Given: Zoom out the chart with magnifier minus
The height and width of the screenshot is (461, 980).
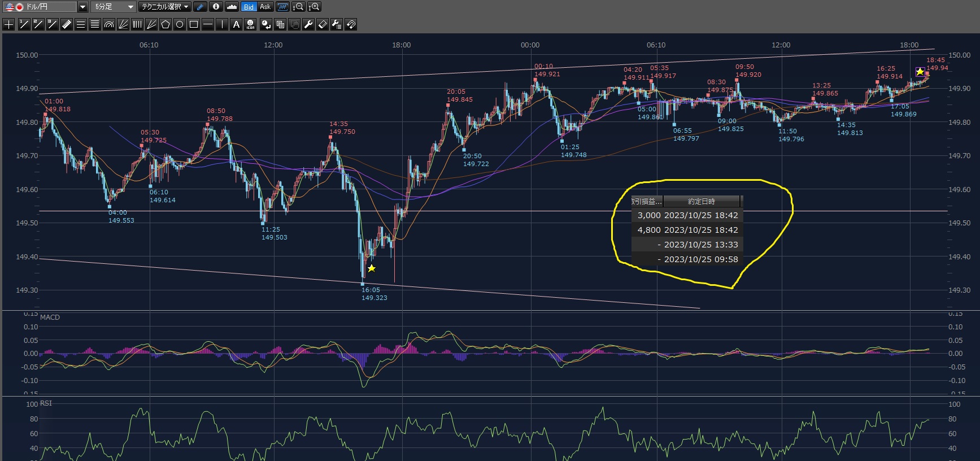Looking at the screenshot, I should pyautogui.click(x=298, y=7).
